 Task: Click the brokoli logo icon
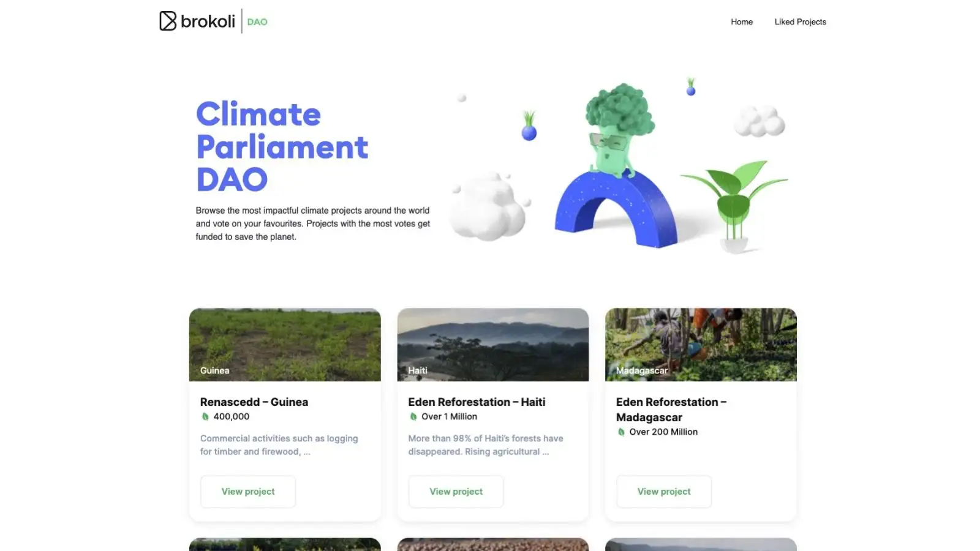click(x=168, y=21)
